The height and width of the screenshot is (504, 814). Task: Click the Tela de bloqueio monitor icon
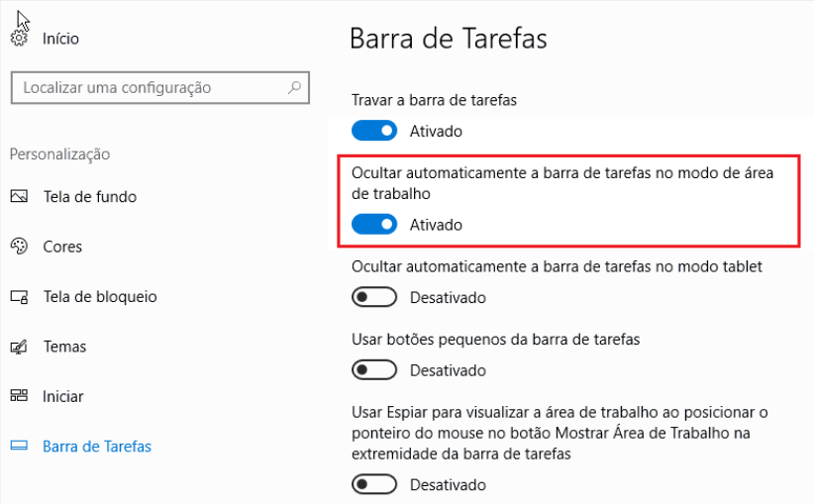(x=19, y=297)
